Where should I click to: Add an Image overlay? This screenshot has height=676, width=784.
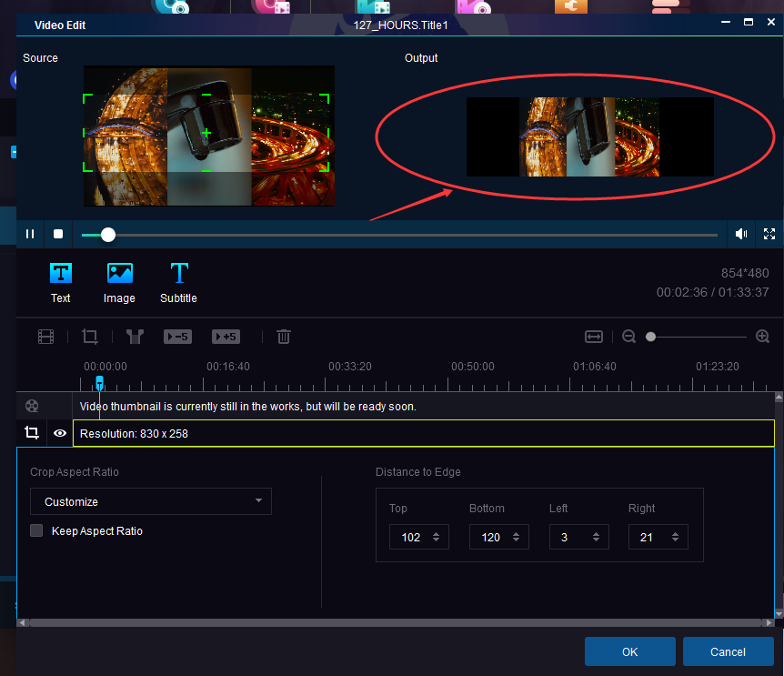[x=119, y=283]
